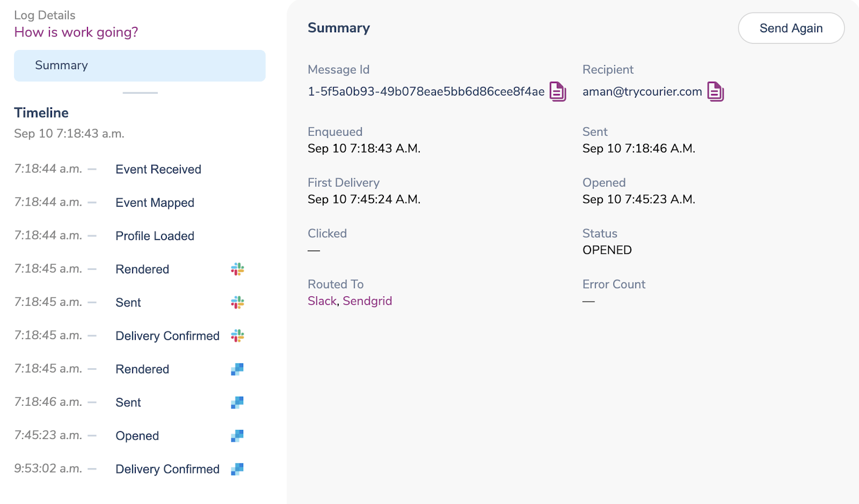Viewport: 859px width, 504px height.
Task: Click the Sendgrid icon next to the Opened event
Action: (x=237, y=435)
